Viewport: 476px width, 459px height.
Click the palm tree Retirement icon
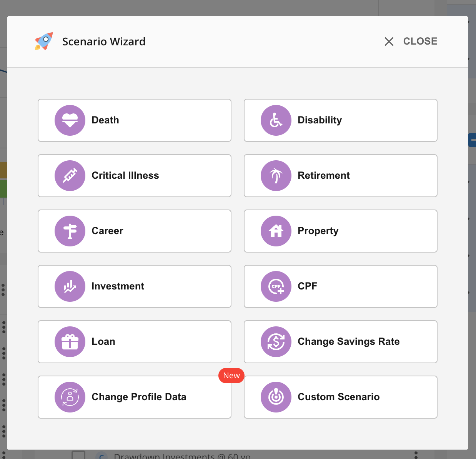(x=276, y=176)
